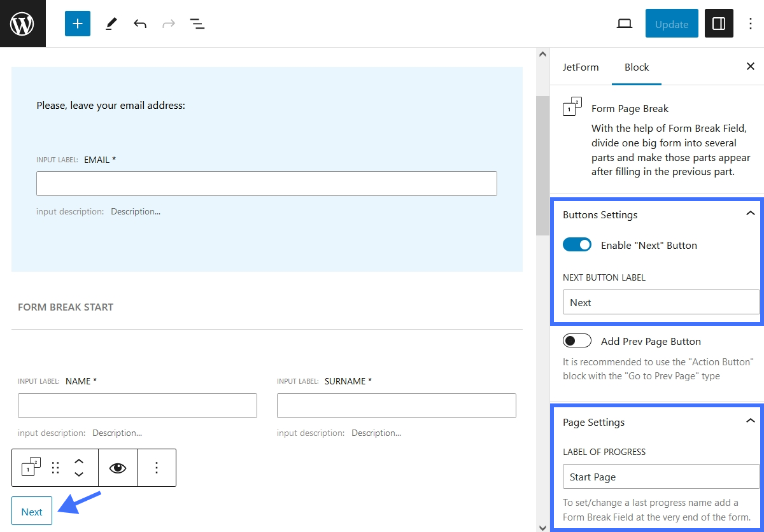Click the Update button
Image resolution: width=764 pixels, height=532 pixels.
[x=672, y=23]
